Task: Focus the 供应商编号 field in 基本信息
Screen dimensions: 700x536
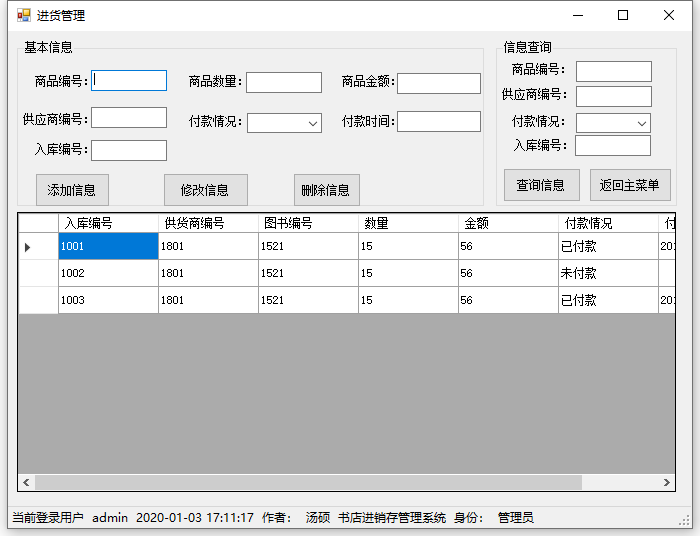Action: (129, 117)
